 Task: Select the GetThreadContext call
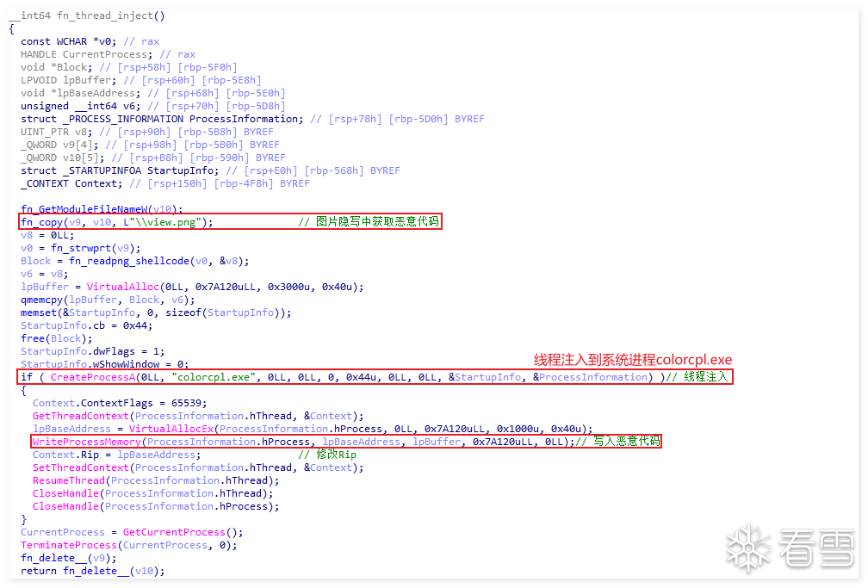tap(198, 416)
